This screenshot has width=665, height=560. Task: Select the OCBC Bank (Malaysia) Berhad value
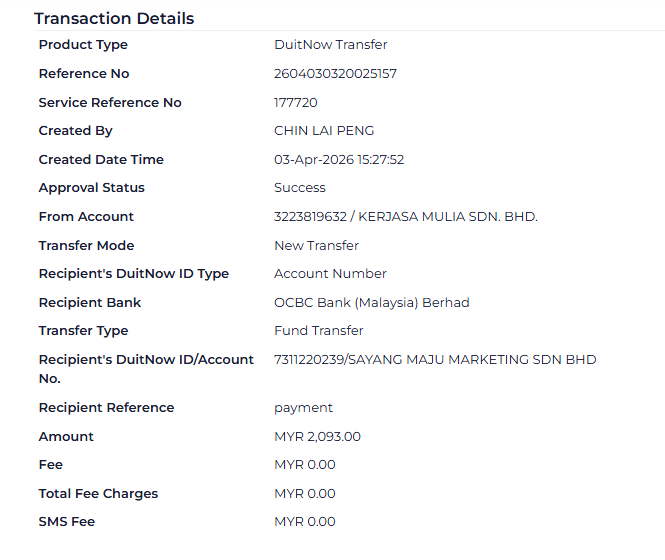click(371, 303)
